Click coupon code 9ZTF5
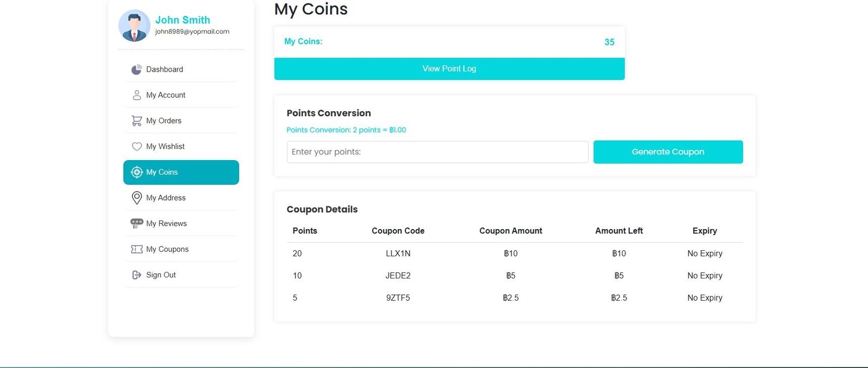The height and width of the screenshot is (368, 868). tap(398, 298)
